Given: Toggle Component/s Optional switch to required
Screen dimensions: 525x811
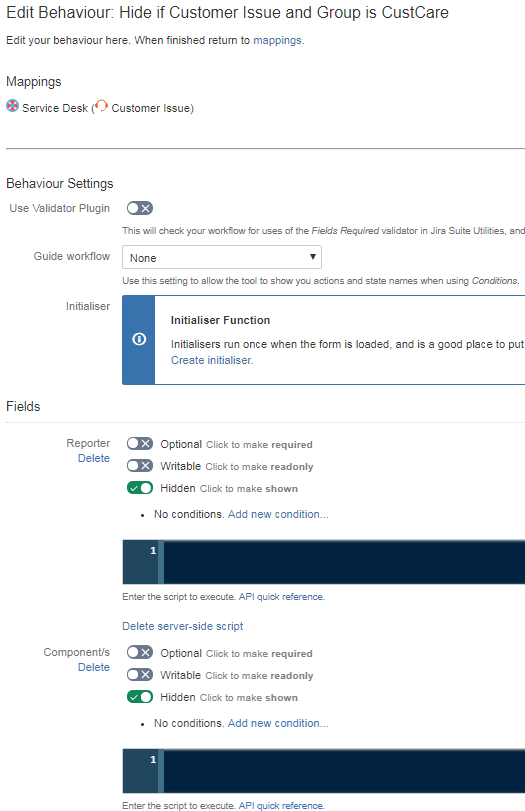Looking at the screenshot, I should coord(140,653).
